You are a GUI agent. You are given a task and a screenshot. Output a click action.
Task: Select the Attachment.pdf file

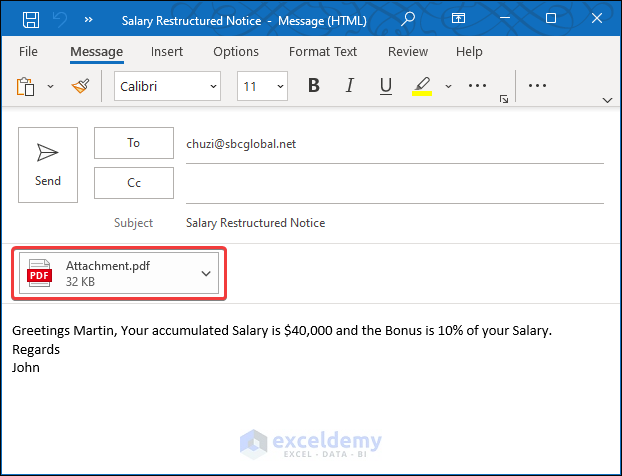tap(119, 273)
